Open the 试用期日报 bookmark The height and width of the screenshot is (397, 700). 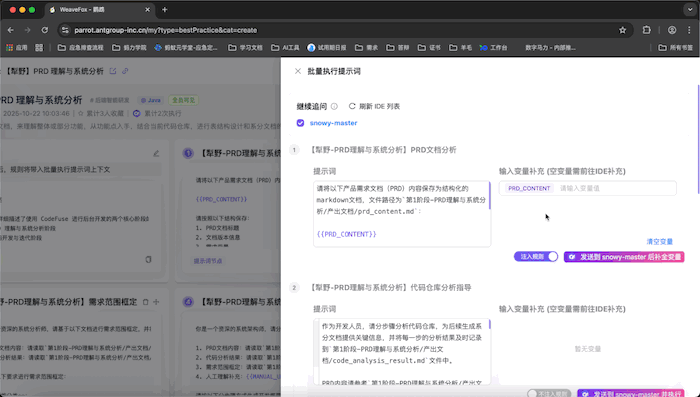click(327, 47)
